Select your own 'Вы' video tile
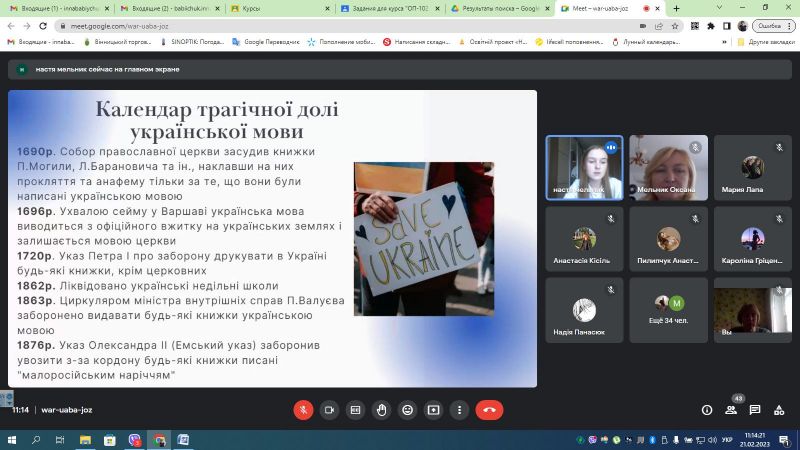The height and width of the screenshot is (450, 800). tap(753, 310)
